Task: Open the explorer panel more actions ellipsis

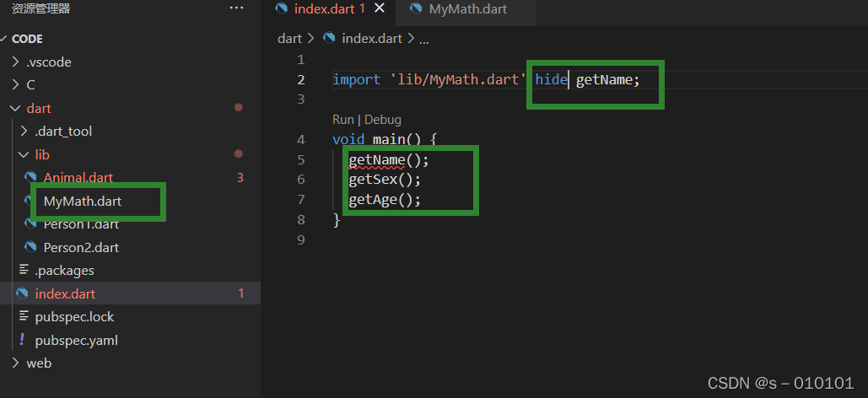Action: tap(236, 8)
